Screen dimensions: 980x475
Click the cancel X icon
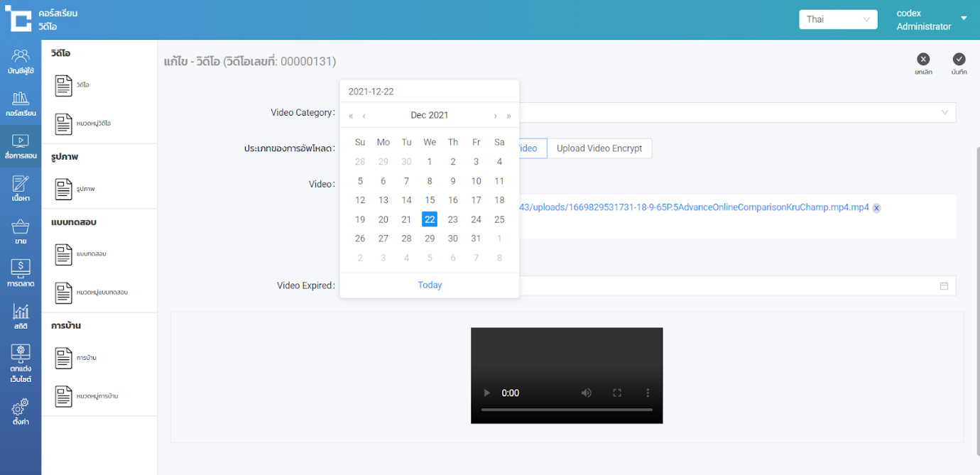[x=923, y=60]
